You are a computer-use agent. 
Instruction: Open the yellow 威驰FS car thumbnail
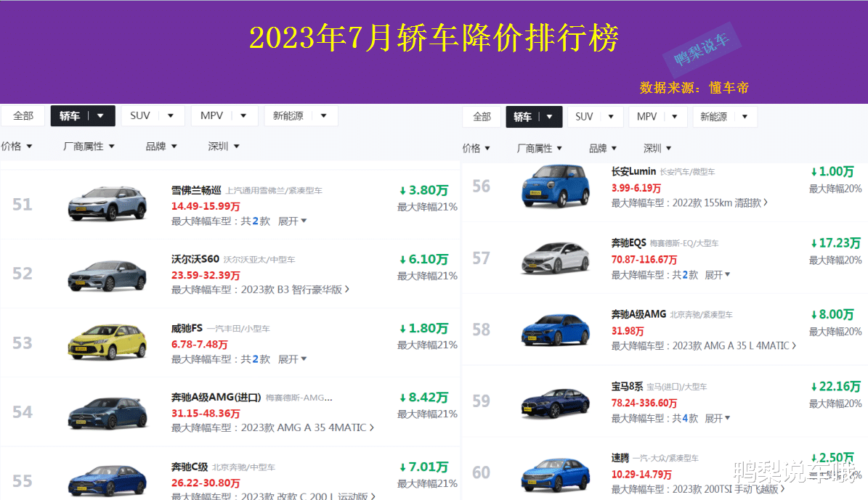[x=108, y=342]
